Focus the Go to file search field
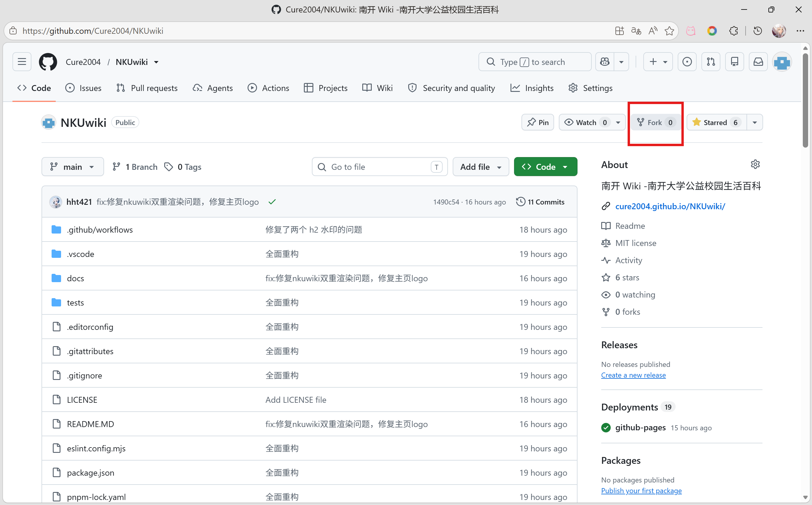 coord(379,167)
